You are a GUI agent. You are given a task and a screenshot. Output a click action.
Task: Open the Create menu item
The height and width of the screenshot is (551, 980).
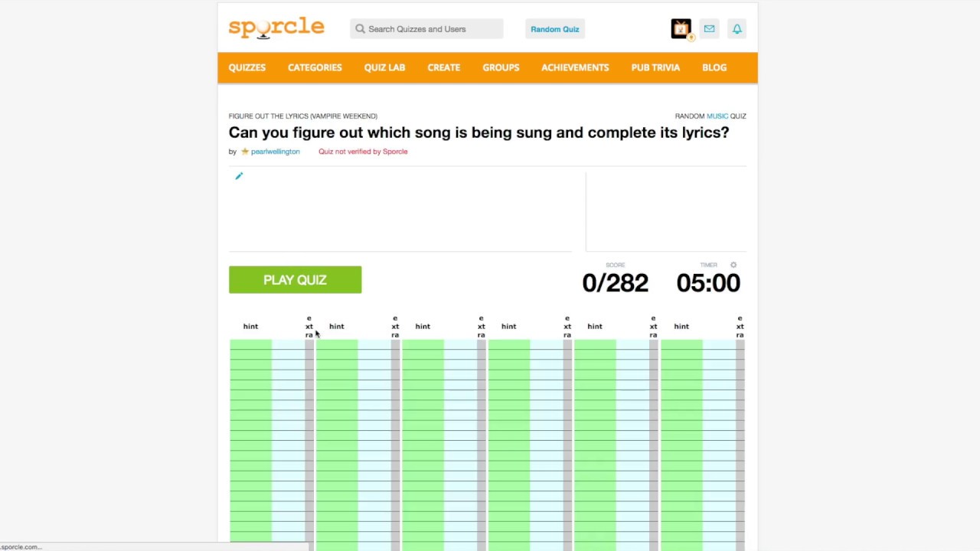tap(444, 67)
